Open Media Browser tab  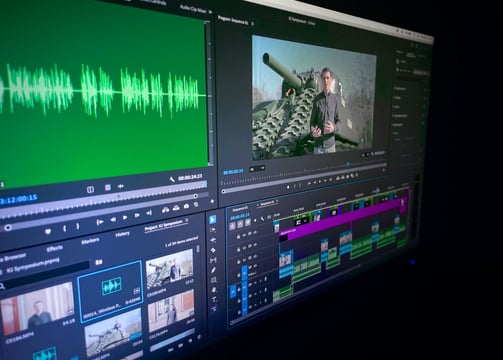tap(13, 257)
